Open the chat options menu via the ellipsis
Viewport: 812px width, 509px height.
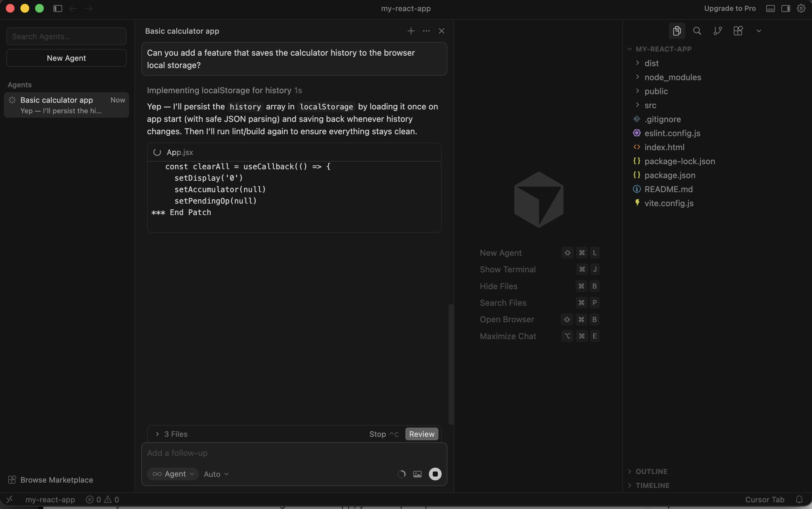tap(426, 31)
